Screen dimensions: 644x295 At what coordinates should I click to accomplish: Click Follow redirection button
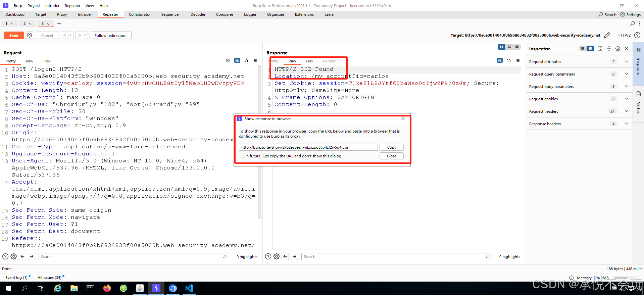pyautogui.click(x=110, y=35)
